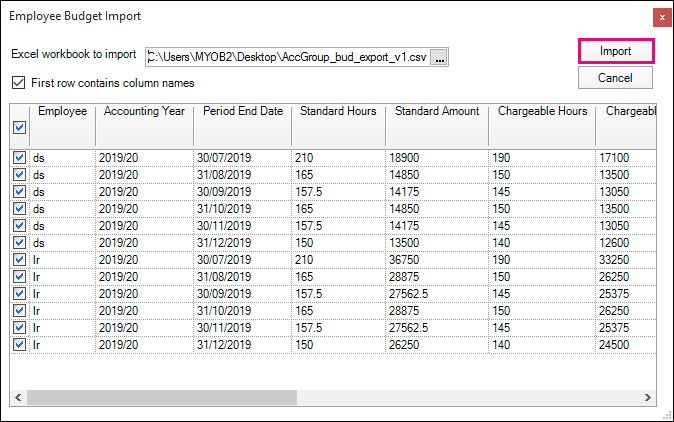Click the Chargeable Hours column header
The image size is (674, 422).
(542, 111)
